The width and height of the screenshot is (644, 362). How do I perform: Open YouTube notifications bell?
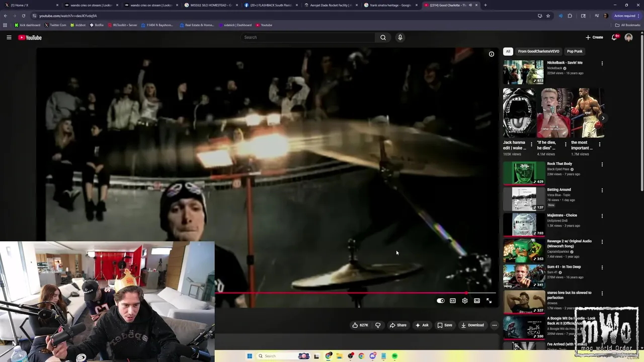coord(614,37)
